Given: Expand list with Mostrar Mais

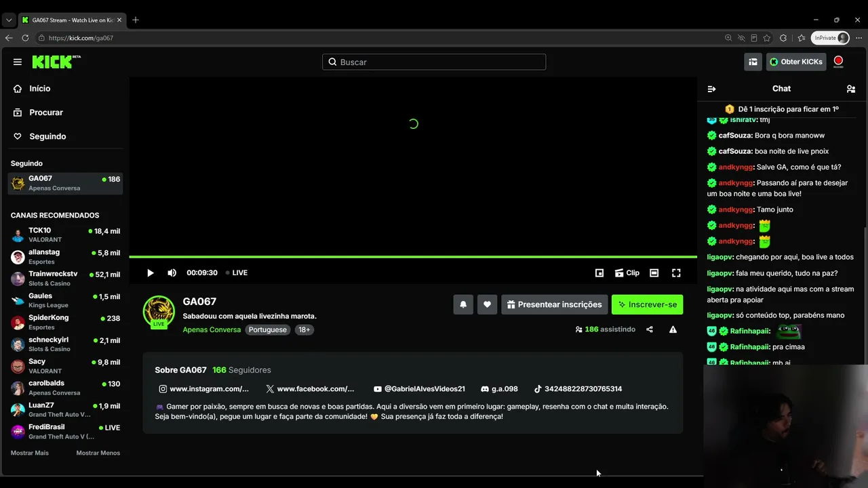Looking at the screenshot, I should [x=30, y=453].
